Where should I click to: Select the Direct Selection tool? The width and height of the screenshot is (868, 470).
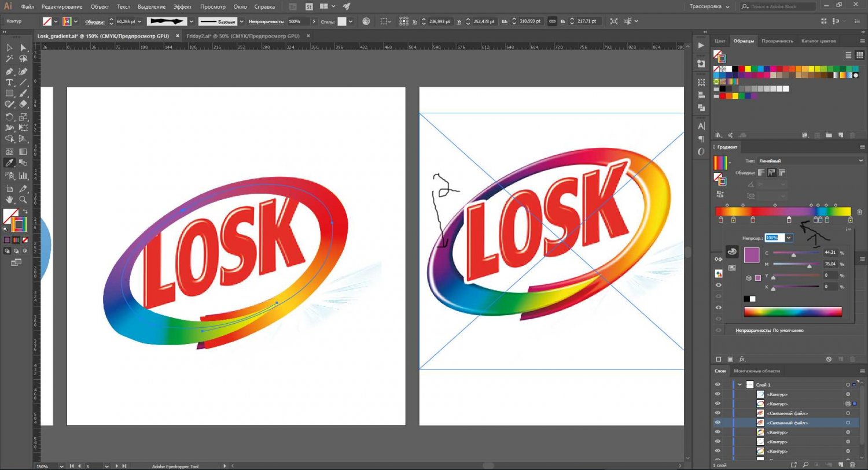23,48
